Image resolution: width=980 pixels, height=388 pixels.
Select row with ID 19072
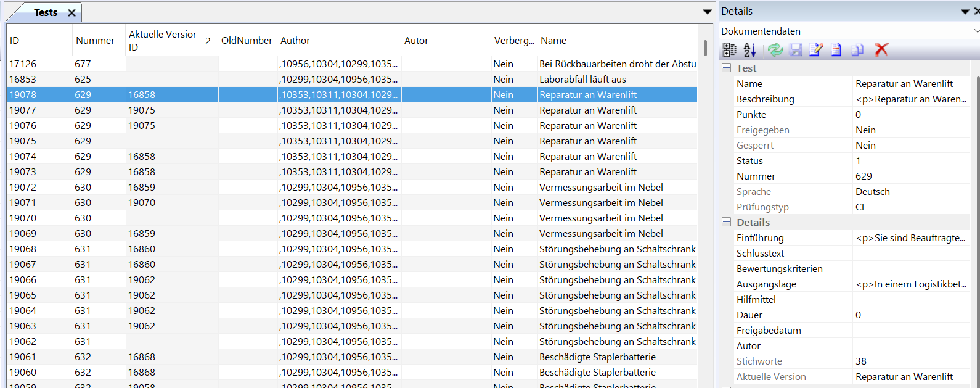tap(352, 187)
